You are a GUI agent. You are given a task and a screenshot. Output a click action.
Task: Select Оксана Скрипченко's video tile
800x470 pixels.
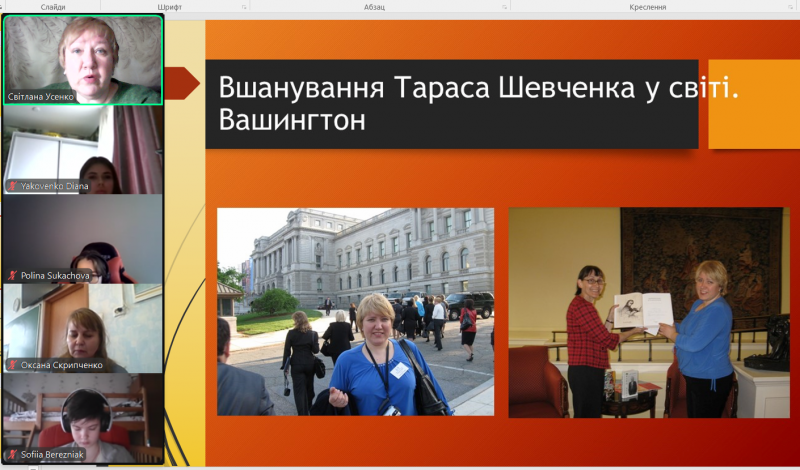(x=83, y=328)
